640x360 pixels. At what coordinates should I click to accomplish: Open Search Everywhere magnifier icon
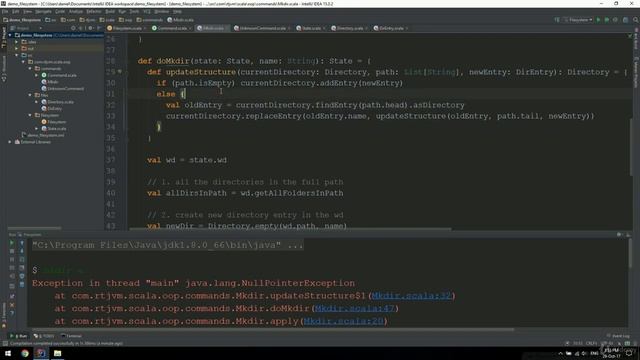(x=636, y=20)
